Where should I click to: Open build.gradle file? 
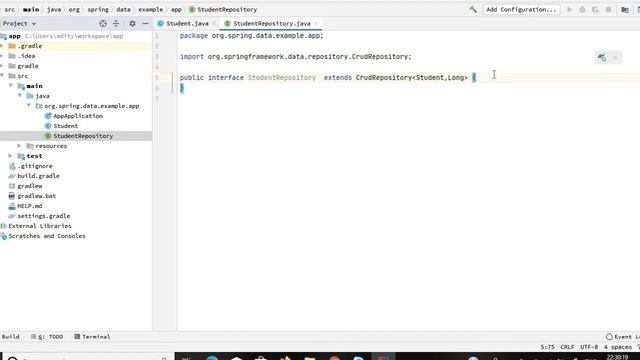pyautogui.click(x=38, y=176)
